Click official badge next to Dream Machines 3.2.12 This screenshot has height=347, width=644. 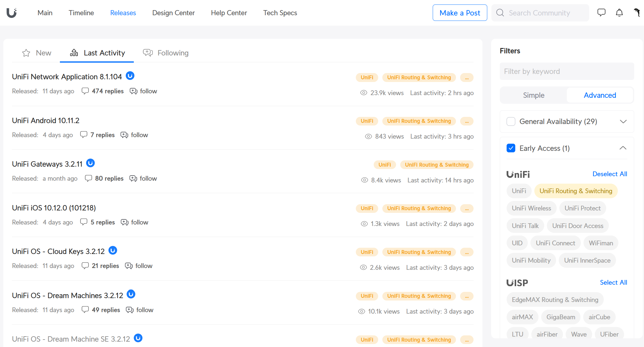click(x=131, y=294)
